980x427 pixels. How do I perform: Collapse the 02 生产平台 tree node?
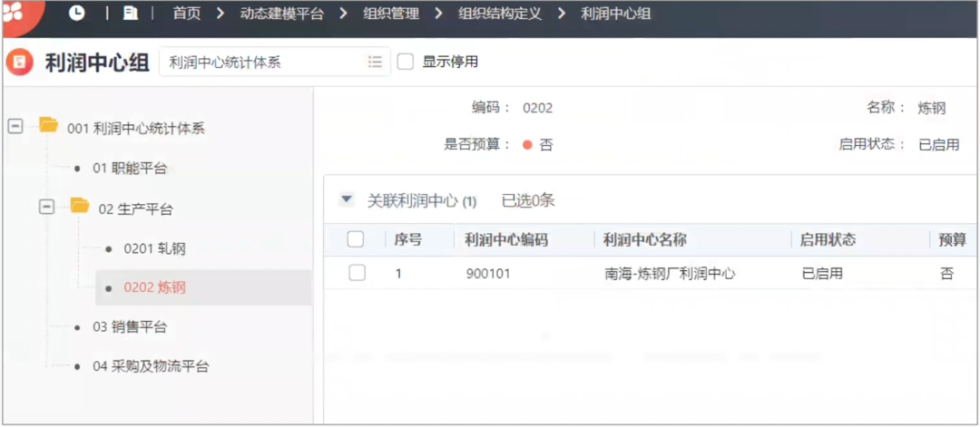[x=46, y=208]
